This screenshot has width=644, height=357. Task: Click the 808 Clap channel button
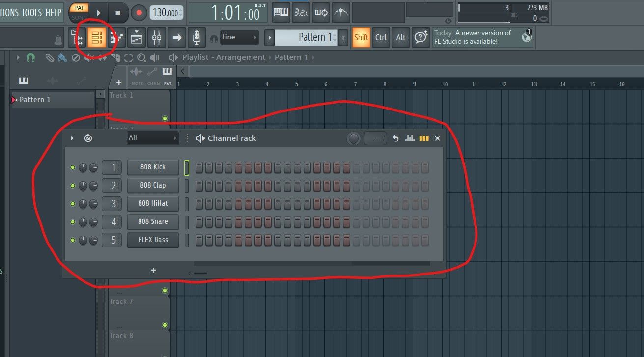[153, 186]
